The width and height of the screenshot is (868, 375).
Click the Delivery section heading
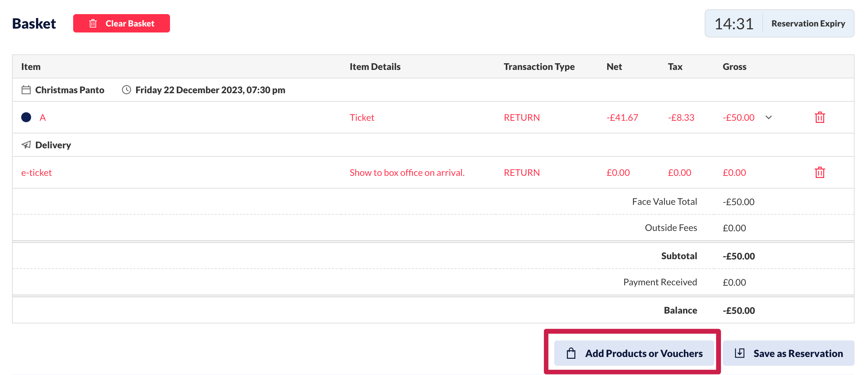(53, 145)
